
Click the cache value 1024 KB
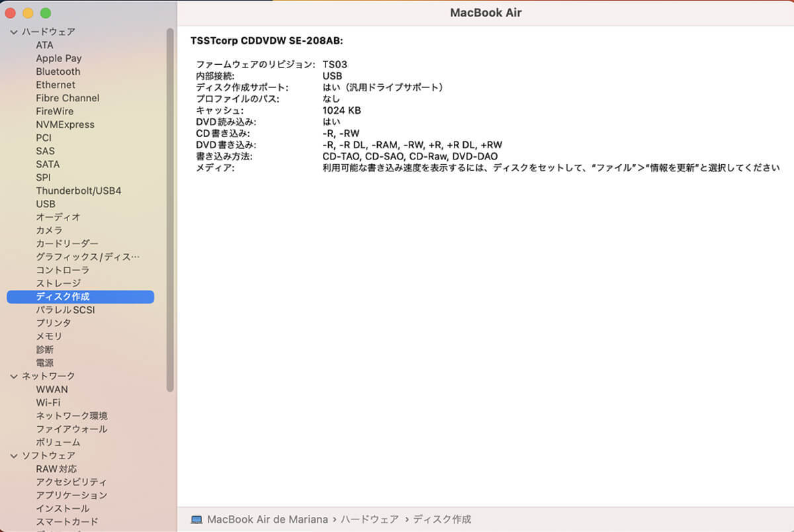tap(341, 111)
